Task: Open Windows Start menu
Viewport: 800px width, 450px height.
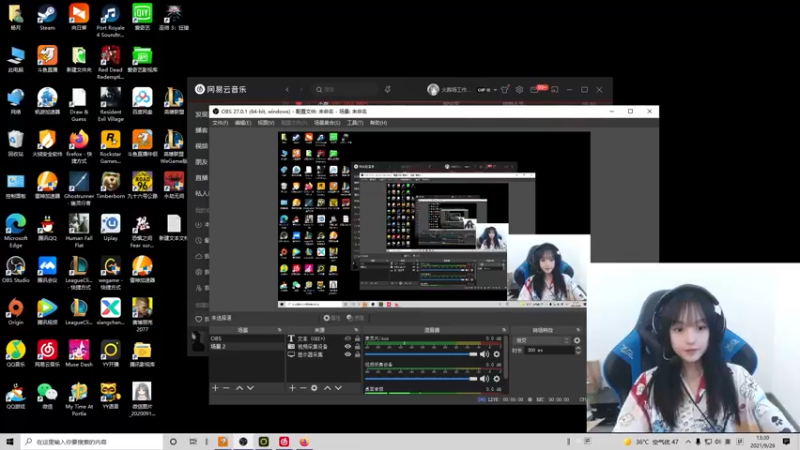Action: pos(9,442)
